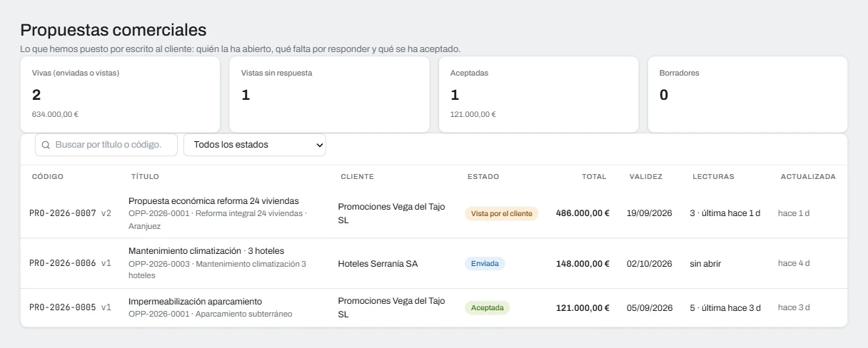This screenshot has height=348, width=868.
Task: Click 'hace 4 d' updated cell
Action: [x=794, y=263]
